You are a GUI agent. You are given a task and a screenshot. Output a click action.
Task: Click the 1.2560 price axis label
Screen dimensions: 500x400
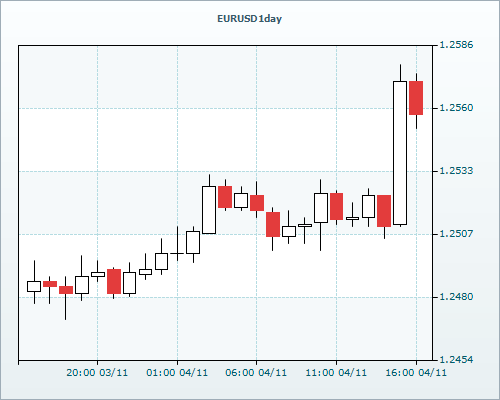coord(456,108)
